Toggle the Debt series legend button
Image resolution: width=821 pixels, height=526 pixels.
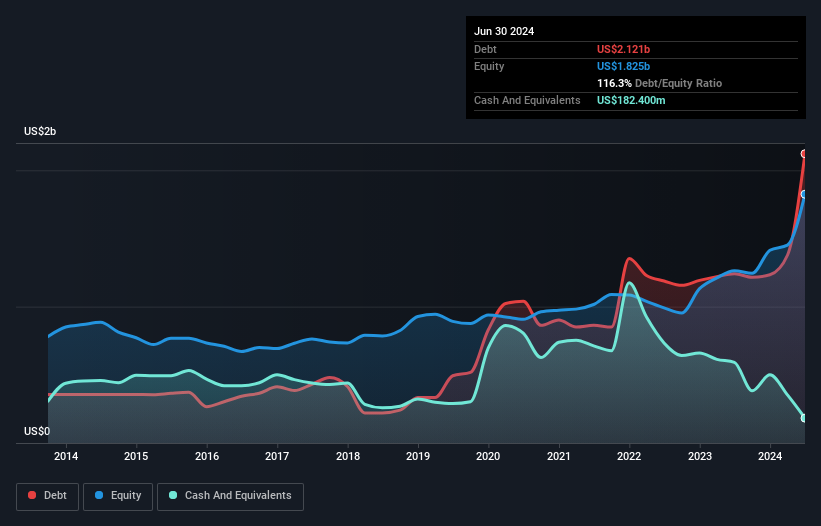tap(47, 496)
